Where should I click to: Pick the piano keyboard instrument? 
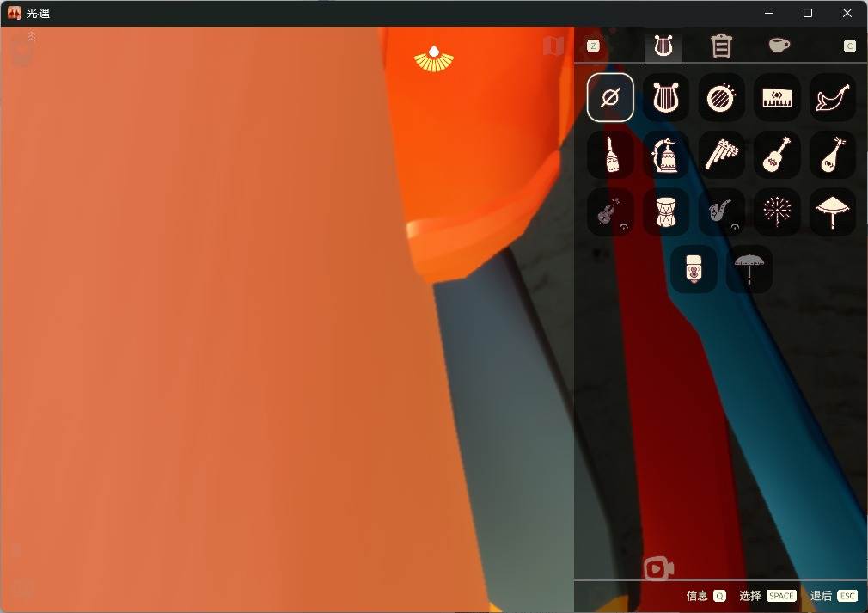777,97
